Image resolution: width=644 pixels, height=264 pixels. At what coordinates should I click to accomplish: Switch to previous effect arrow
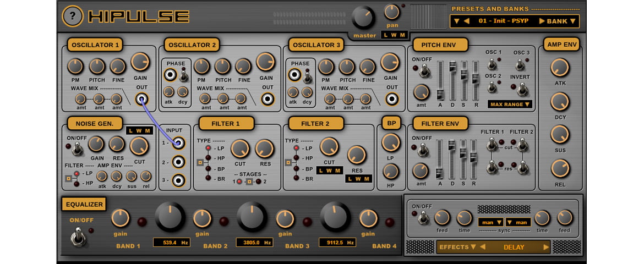tap(483, 247)
